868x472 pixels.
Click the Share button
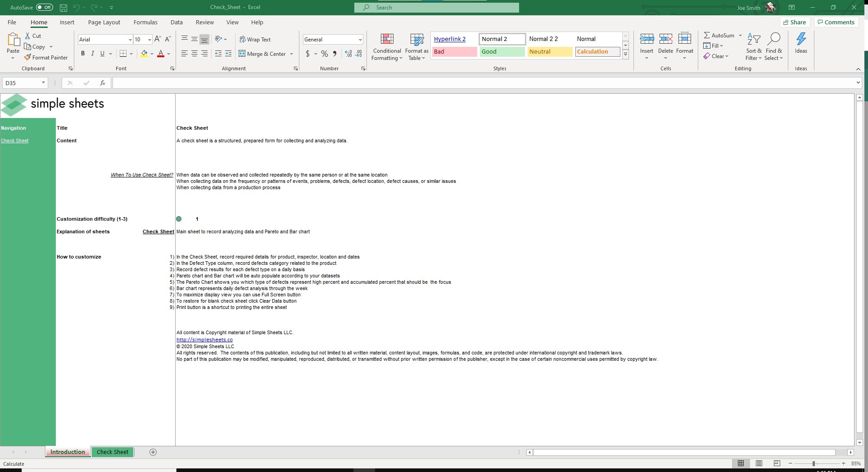[795, 22]
